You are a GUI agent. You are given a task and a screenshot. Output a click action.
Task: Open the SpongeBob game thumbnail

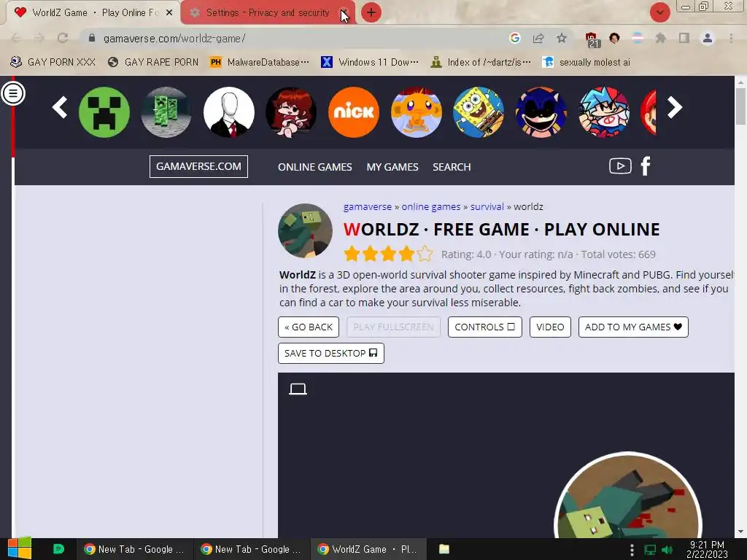coord(479,112)
